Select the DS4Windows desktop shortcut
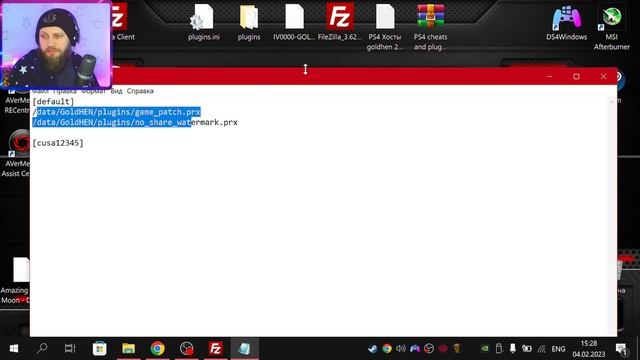Viewport: 640px width, 360px height. (566, 22)
